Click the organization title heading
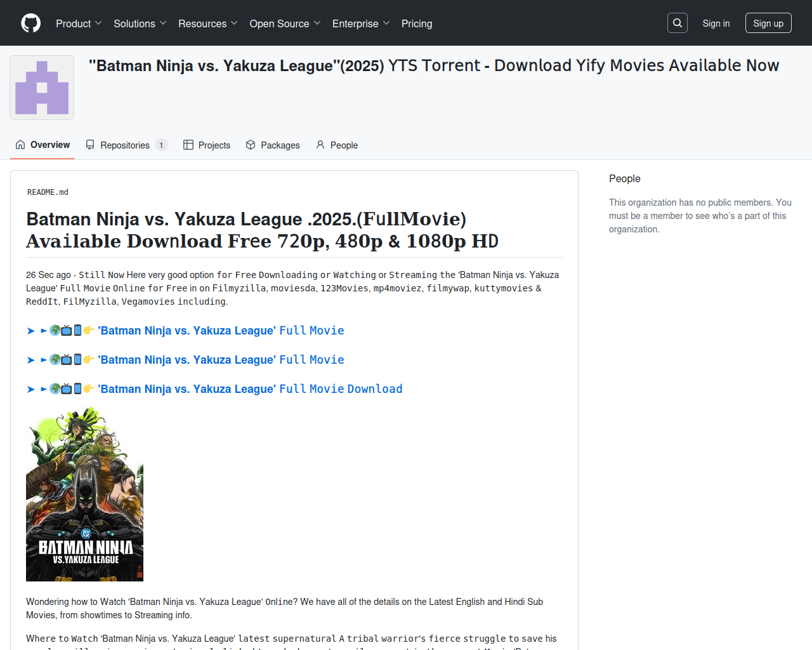 click(434, 65)
